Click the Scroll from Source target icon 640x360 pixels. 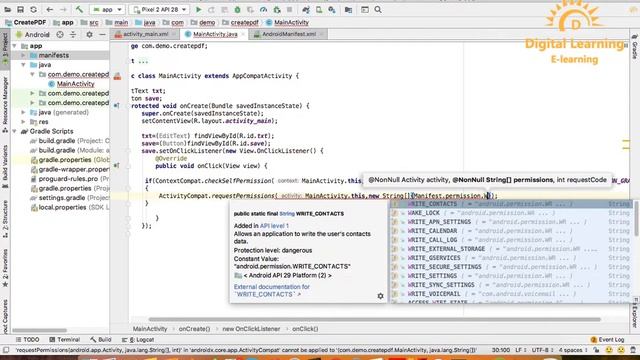click(x=60, y=35)
